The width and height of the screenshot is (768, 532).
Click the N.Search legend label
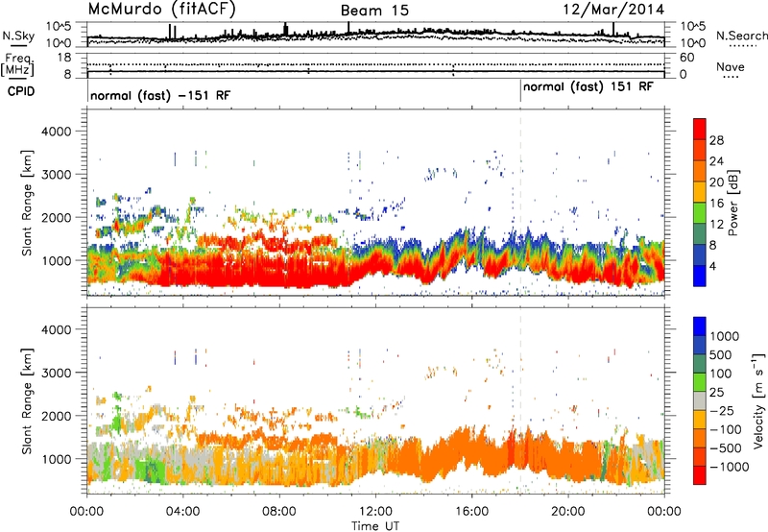click(741, 36)
